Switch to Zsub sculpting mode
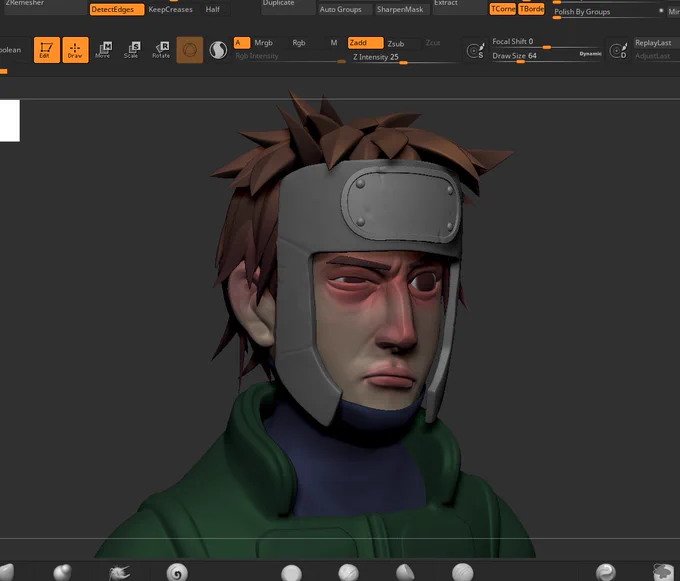Viewport: 680px width, 581px height. coord(396,43)
